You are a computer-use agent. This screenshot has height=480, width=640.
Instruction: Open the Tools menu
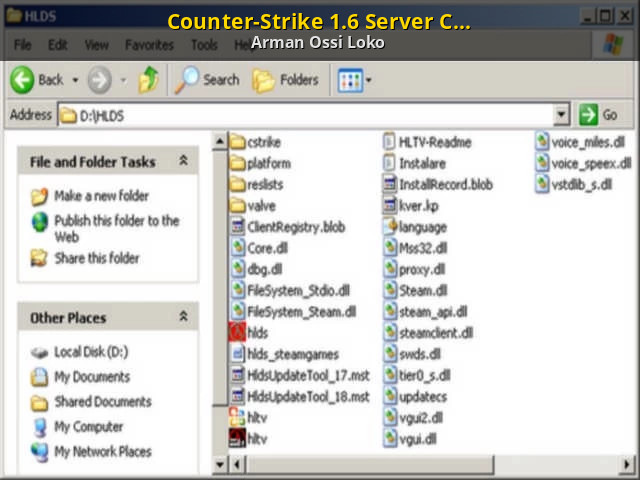click(204, 45)
